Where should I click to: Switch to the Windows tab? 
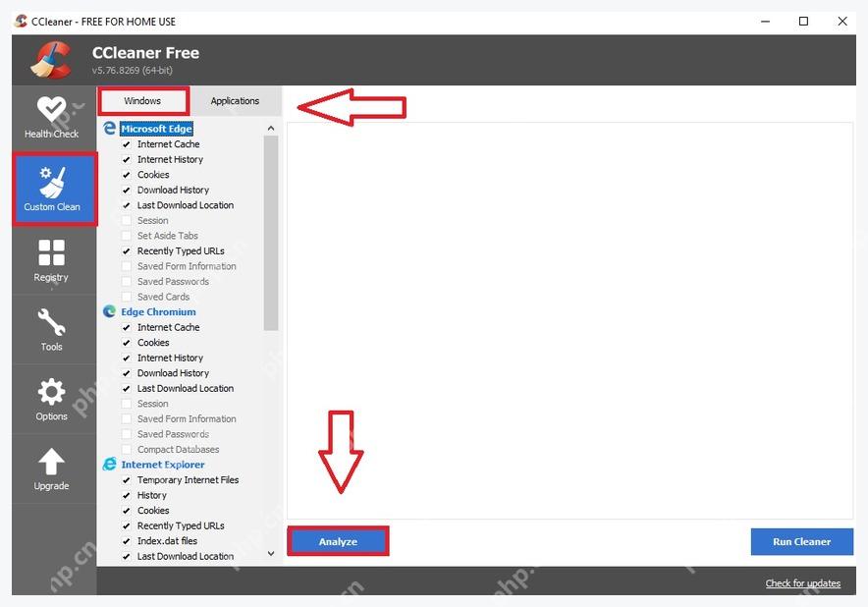click(x=142, y=101)
